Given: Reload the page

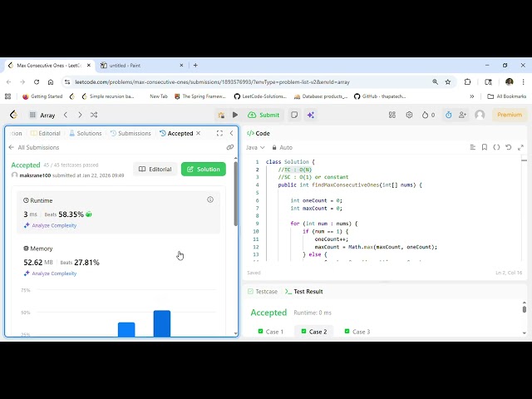Looking at the screenshot, I should [x=37, y=81].
